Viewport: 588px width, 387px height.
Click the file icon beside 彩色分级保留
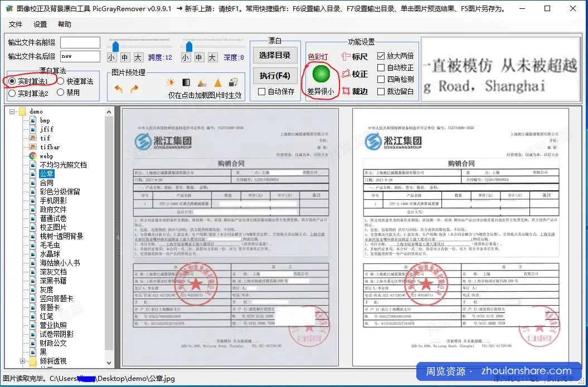click(x=33, y=192)
